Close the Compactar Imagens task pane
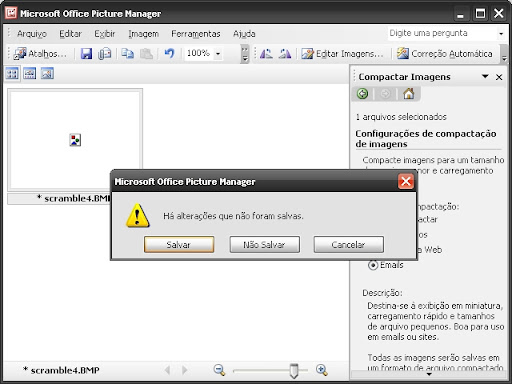Viewport: 512px width, 384px height. pyautogui.click(x=499, y=77)
